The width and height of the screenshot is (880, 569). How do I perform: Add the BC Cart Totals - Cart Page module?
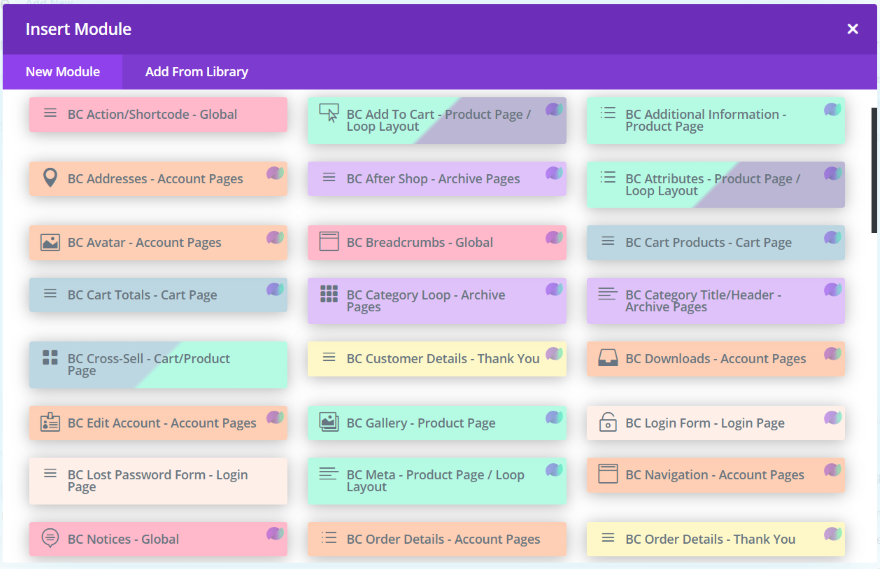point(158,295)
